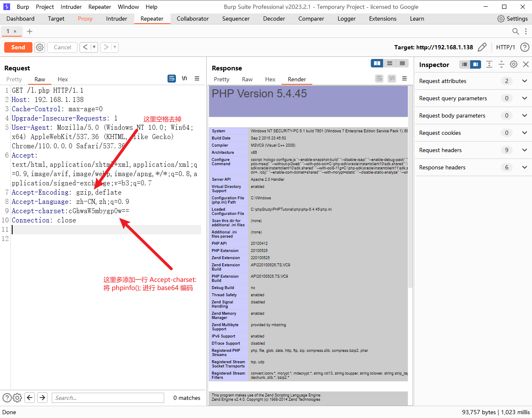532x418 pixels.
Task: Open request editor hamburger menu
Action: [x=197, y=78]
